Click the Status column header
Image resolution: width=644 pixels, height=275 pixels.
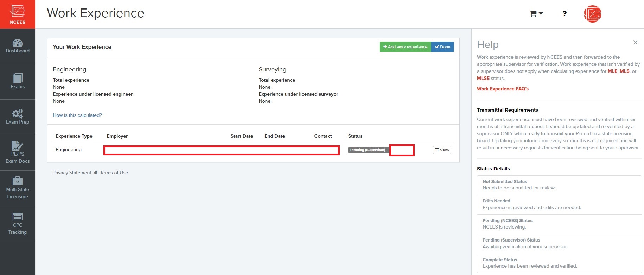point(355,136)
